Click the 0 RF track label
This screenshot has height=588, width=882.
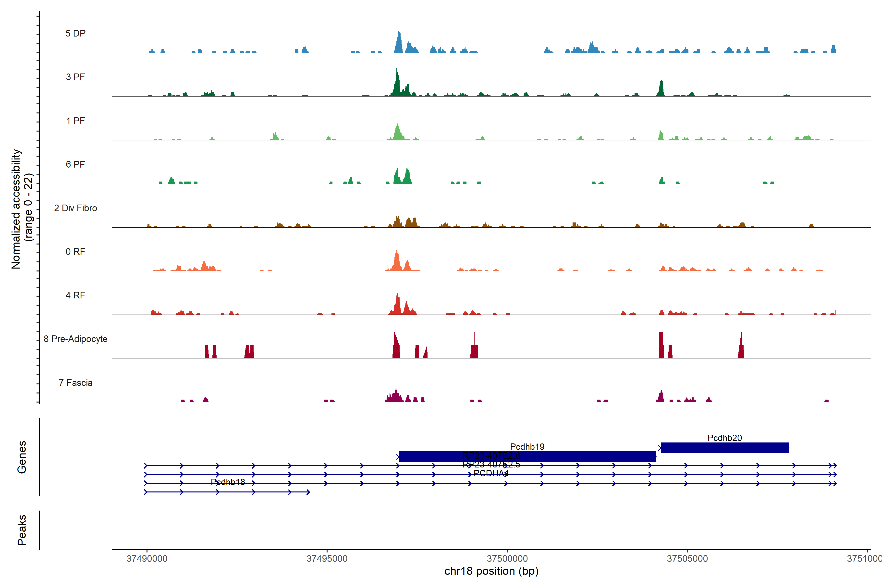[x=75, y=252]
